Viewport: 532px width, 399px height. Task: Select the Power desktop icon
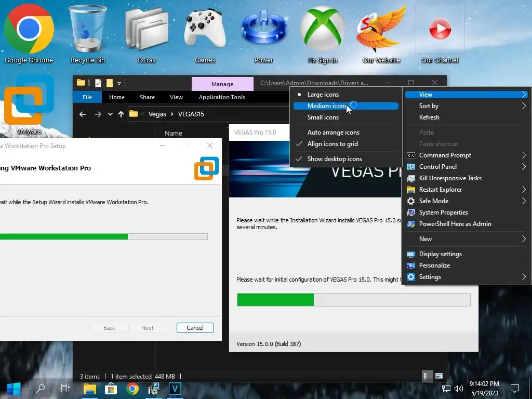pos(263,33)
